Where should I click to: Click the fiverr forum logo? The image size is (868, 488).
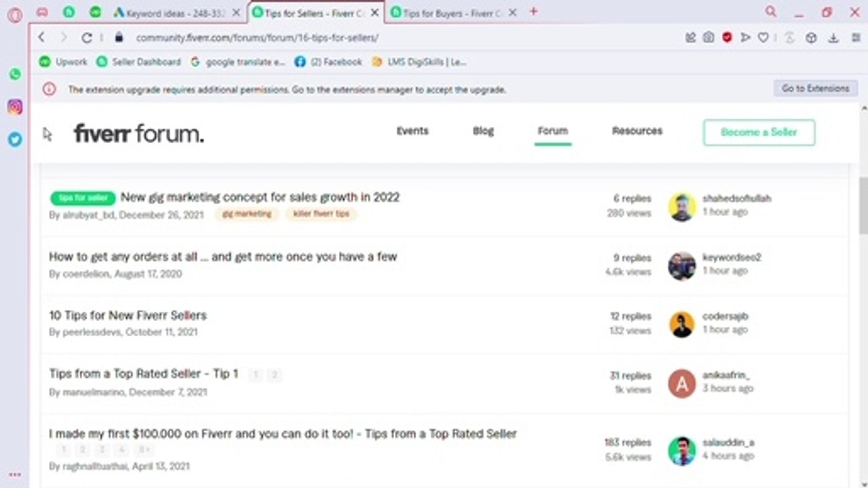[x=138, y=133]
